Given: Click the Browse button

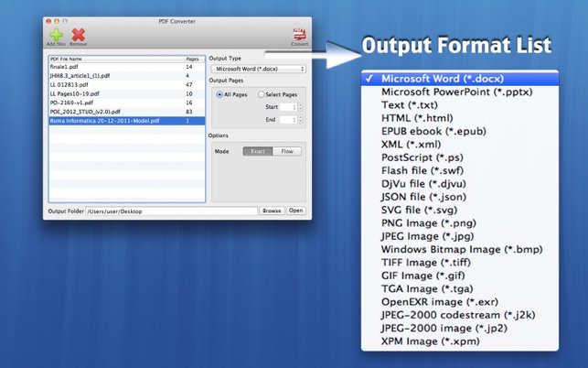Looking at the screenshot, I should (272, 211).
